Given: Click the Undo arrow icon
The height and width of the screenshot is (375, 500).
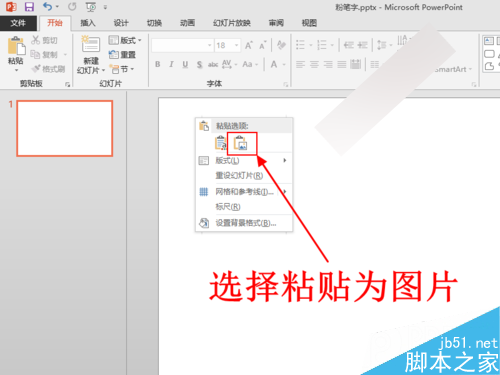Looking at the screenshot, I should [x=48, y=6].
